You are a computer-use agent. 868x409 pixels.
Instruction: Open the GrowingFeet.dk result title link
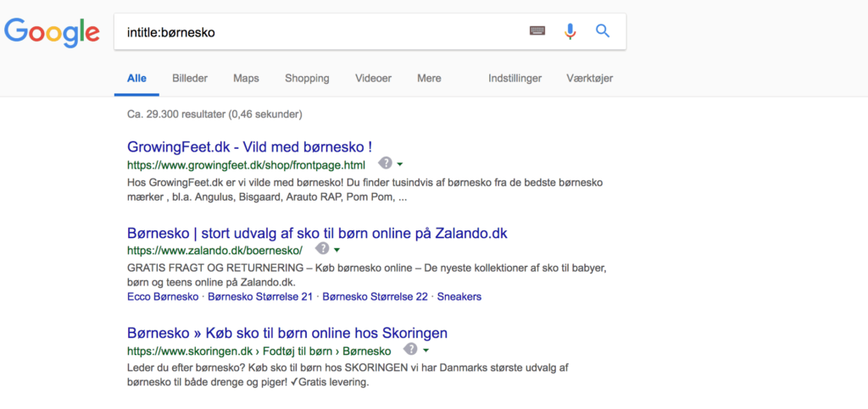[249, 146]
